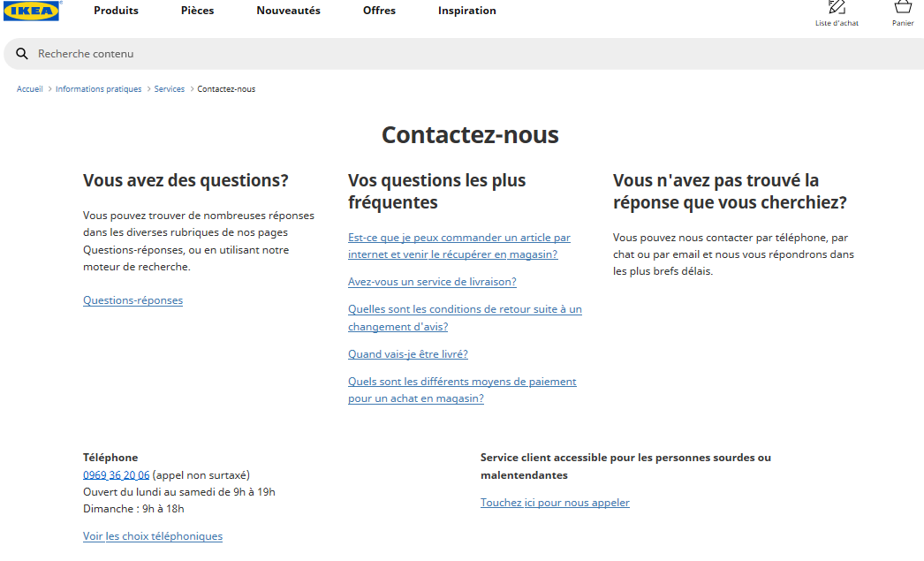Screen dimensions: 924x561
Task: Open the Questions-réponses link
Action: click(x=133, y=300)
